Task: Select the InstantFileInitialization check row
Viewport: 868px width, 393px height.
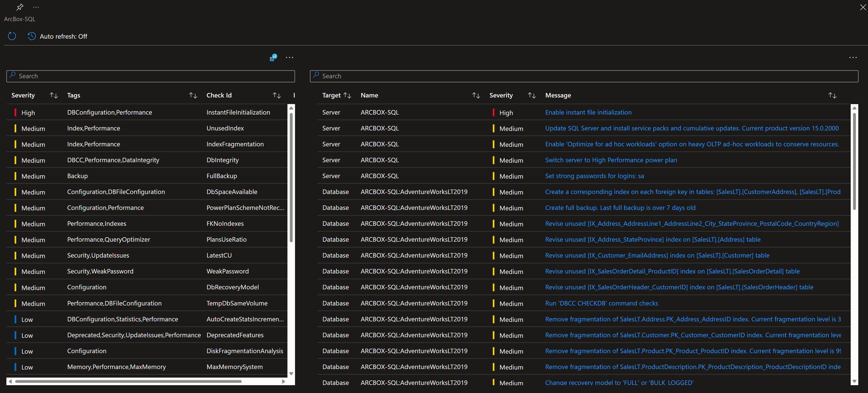Action: [x=147, y=112]
